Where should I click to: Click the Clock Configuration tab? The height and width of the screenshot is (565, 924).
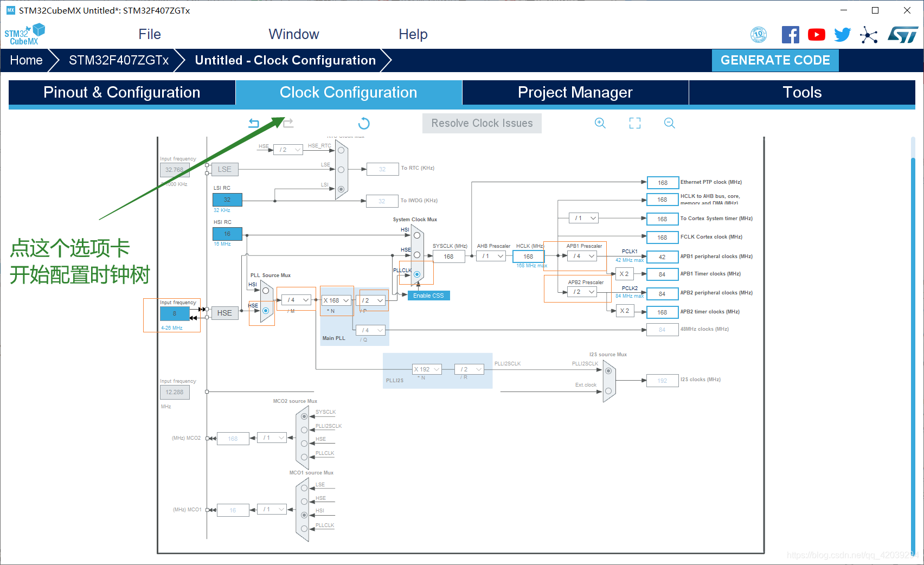click(349, 92)
